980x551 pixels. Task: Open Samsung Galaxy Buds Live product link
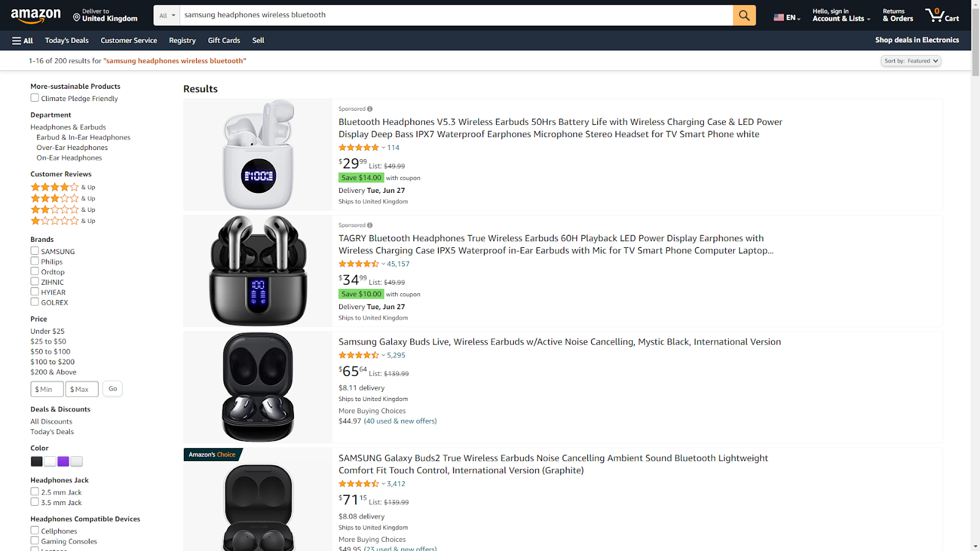click(x=560, y=342)
